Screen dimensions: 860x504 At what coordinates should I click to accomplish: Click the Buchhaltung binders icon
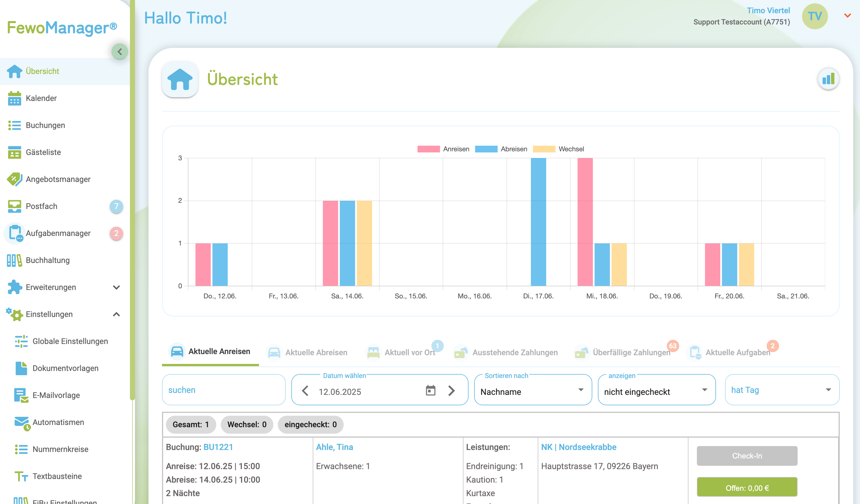tap(14, 260)
